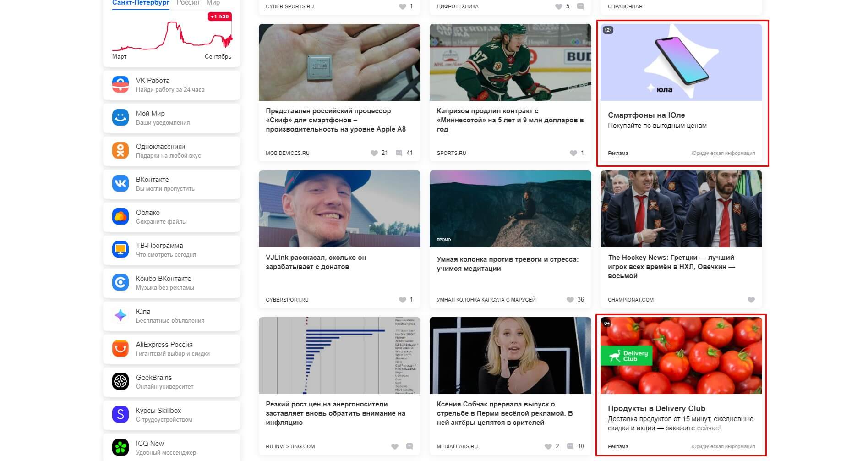Click Юридическая информация under Delivery Club ad
The width and height of the screenshot is (868, 461).
pyautogui.click(x=723, y=446)
